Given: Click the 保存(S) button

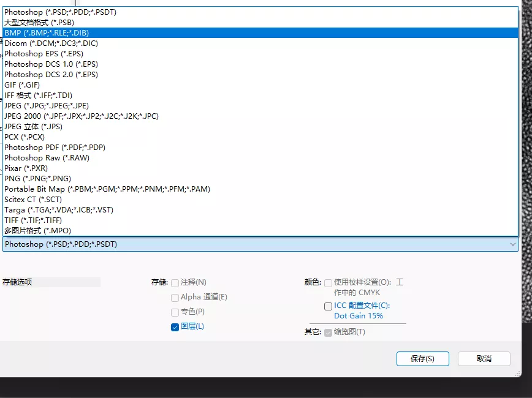Looking at the screenshot, I should pyautogui.click(x=422, y=359).
